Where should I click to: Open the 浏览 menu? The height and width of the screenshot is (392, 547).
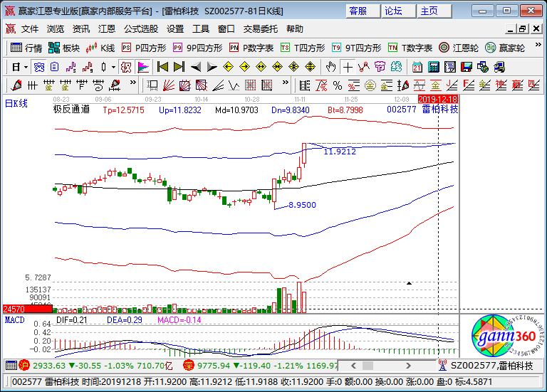(x=56, y=29)
